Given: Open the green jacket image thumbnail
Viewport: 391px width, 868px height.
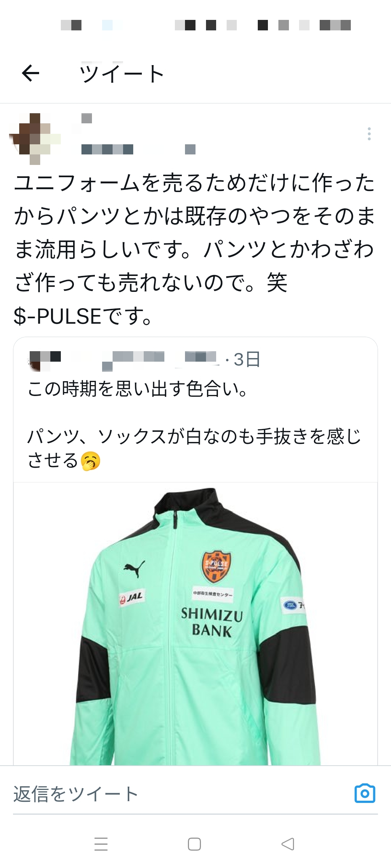Looking at the screenshot, I should (x=195, y=624).
